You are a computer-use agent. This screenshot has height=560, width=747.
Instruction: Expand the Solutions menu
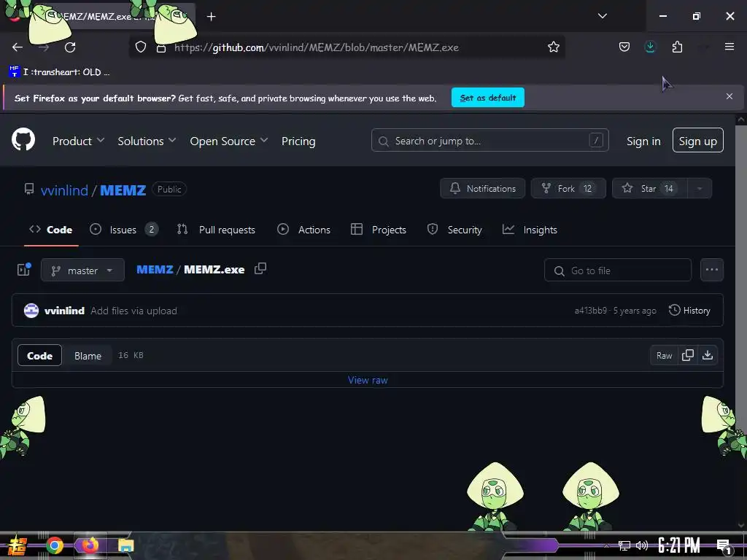point(147,141)
